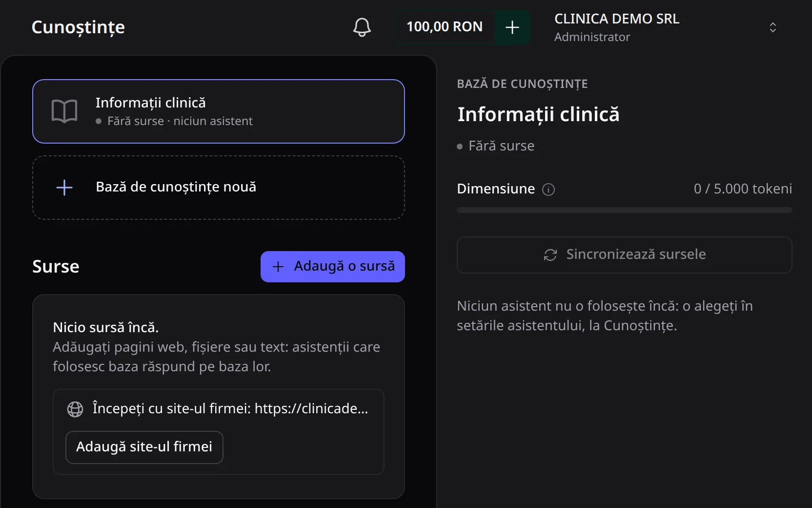Image resolution: width=812 pixels, height=508 pixels.
Task: Click Sincronizează sursele button
Action: [x=624, y=255]
